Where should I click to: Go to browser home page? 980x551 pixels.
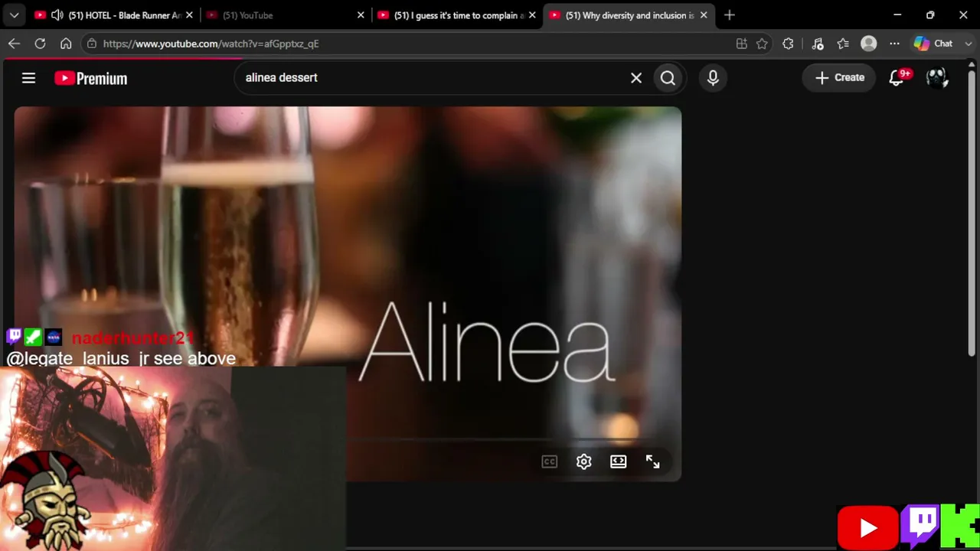click(66, 44)
